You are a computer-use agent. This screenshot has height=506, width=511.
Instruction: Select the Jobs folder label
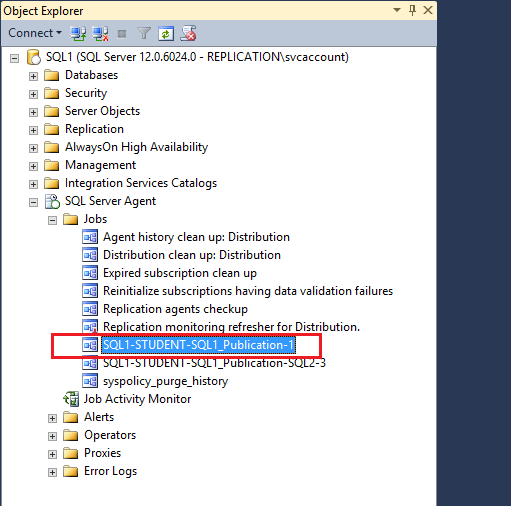[95, 219]
